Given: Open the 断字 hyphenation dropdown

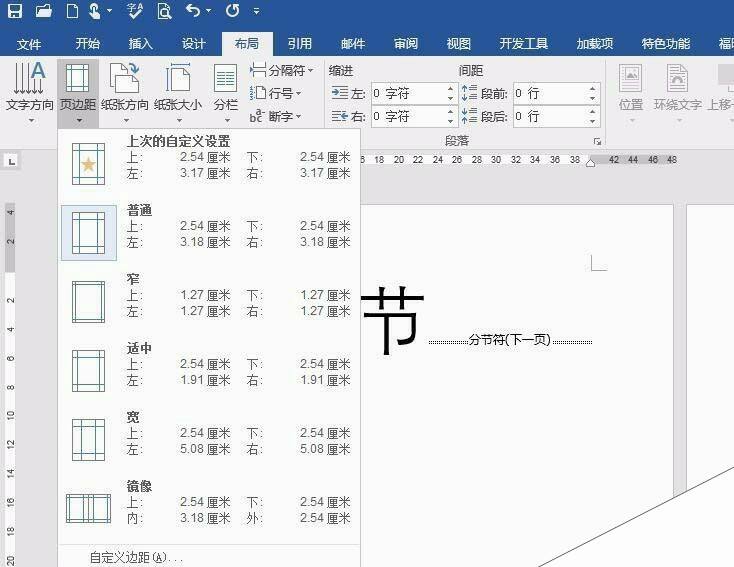Looking at the screenshot, I should (275, 116).
